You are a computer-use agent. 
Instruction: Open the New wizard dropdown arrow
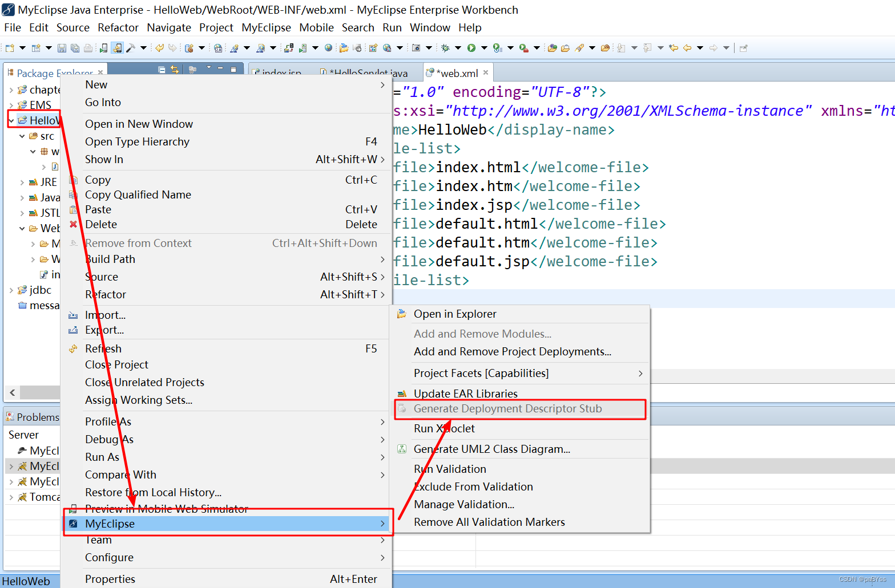tap(23, 48)
